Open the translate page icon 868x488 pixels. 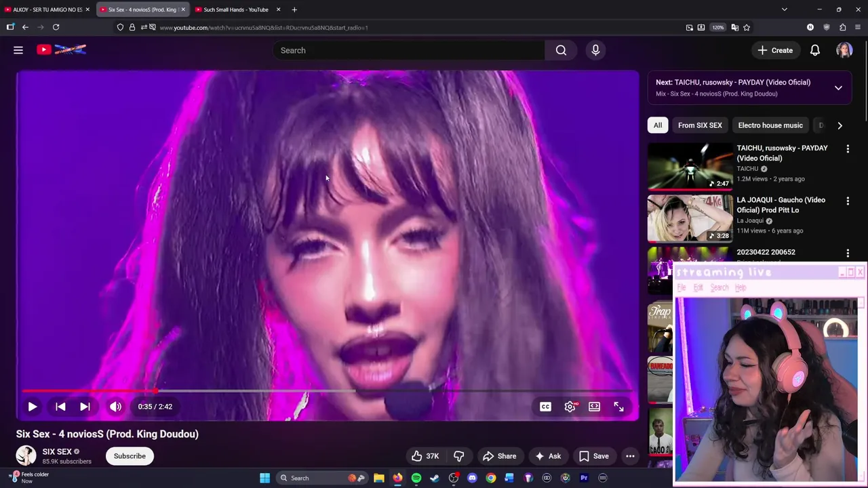pos(734,27)
